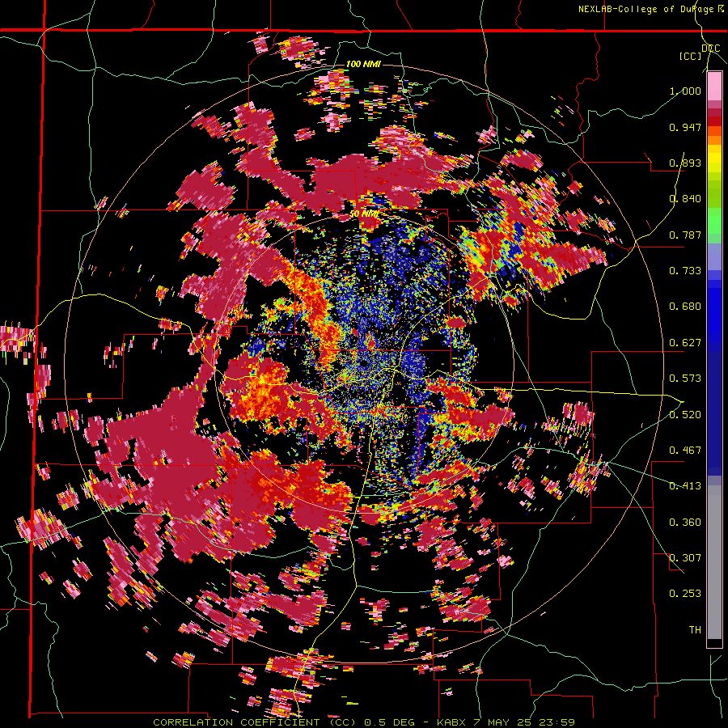Click the 100 NMI range ring label
Screen dimensions: 728x728
tap(363, 64)
